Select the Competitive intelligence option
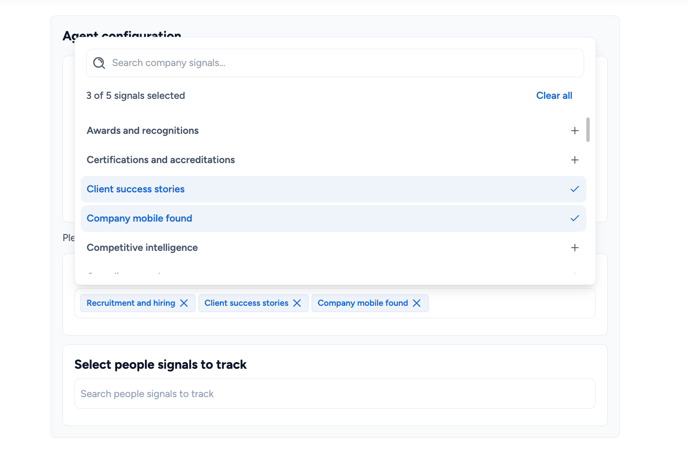This screenshot has height=476, width=688. (333, 247)
